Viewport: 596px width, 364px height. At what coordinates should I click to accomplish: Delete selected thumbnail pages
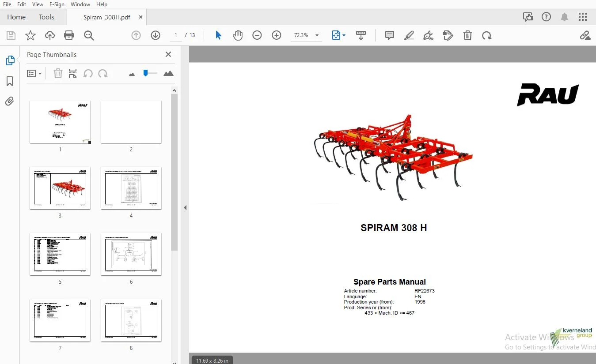58,73
